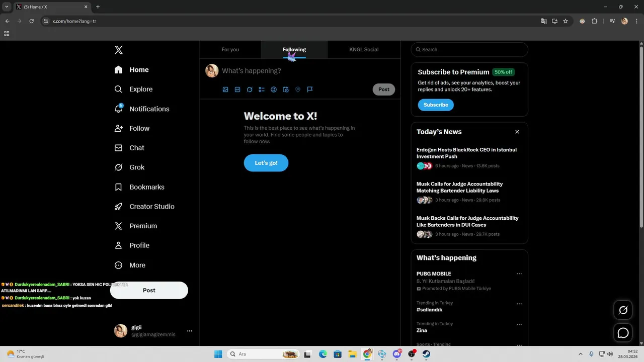Open the #sallandık trending topic
Screen dimensions: 644x362
tap(430, 310)
